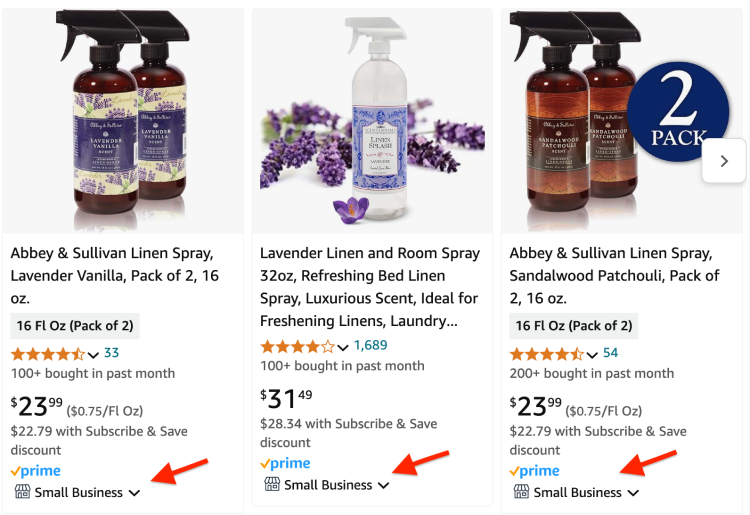Image resolution: width=750 pixels, height=515 pixels.
Task: Click the Small Business storefront icon on Sandalwood Patchouli listing
Action: coord(520,492)
